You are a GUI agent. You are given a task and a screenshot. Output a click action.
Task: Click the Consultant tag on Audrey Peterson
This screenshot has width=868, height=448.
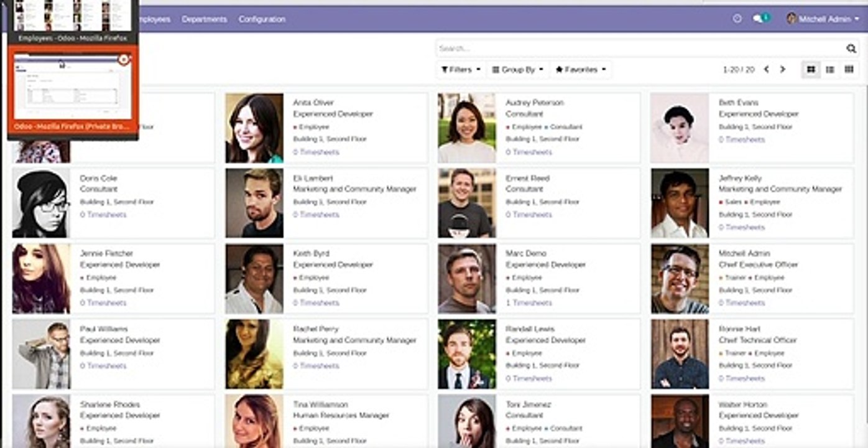point(563,127)
